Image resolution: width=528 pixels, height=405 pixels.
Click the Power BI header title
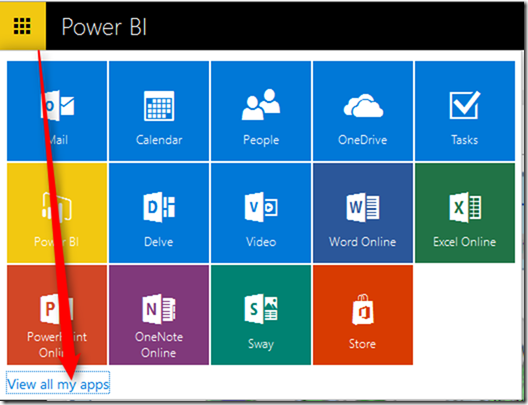click(104, 27)
